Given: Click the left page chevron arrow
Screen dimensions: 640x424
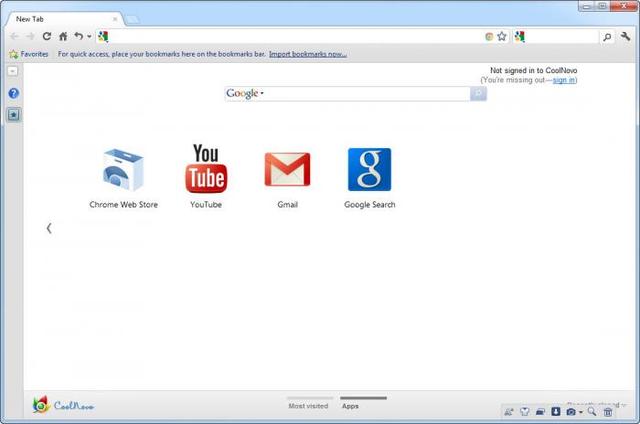Looking at the screenshot, I should pos(49,228).
